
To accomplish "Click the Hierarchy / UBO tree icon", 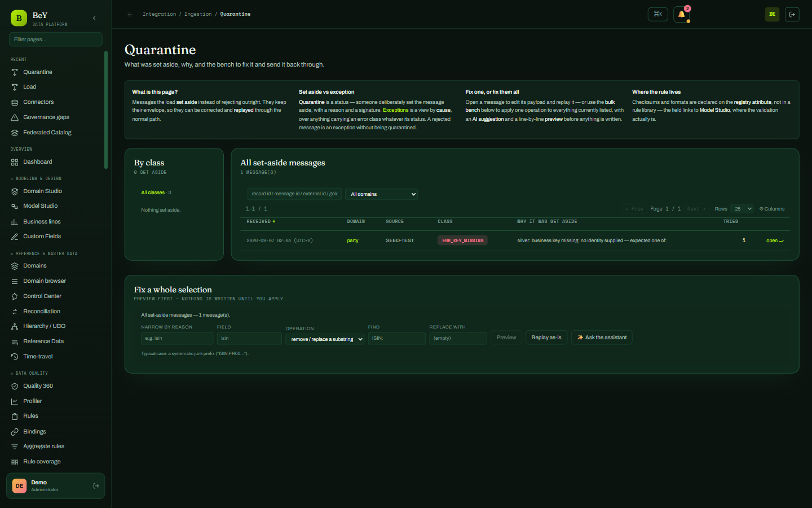I will coord(15,326).
